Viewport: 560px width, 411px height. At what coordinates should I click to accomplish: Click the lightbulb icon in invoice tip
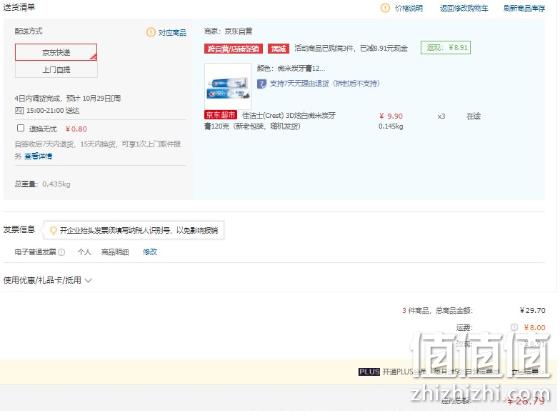[53, 230]
